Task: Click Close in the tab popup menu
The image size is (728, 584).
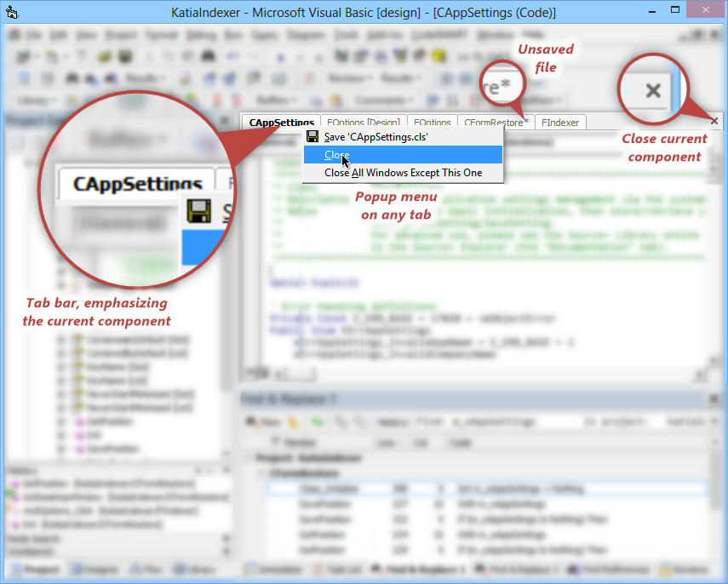Action: point(403,155)
